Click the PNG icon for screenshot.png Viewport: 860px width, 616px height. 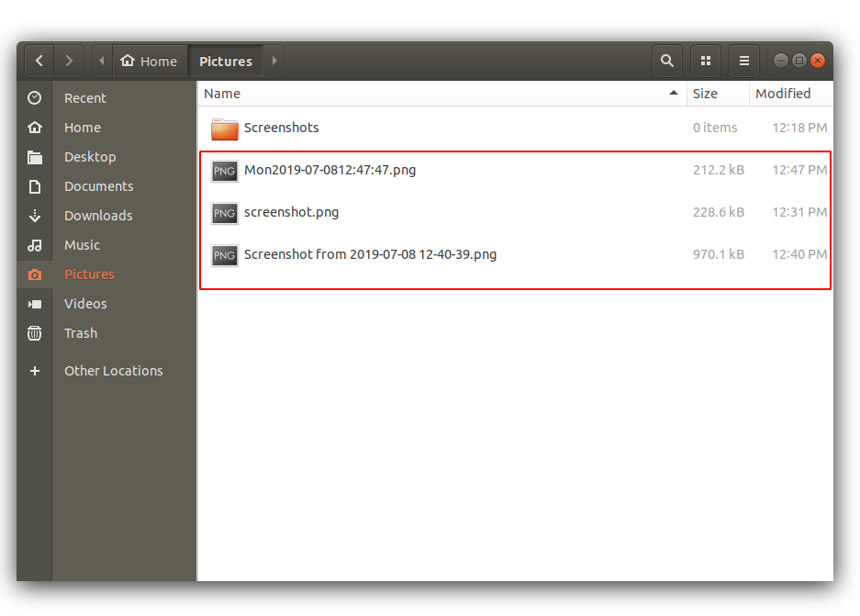(x=224, y=213)
